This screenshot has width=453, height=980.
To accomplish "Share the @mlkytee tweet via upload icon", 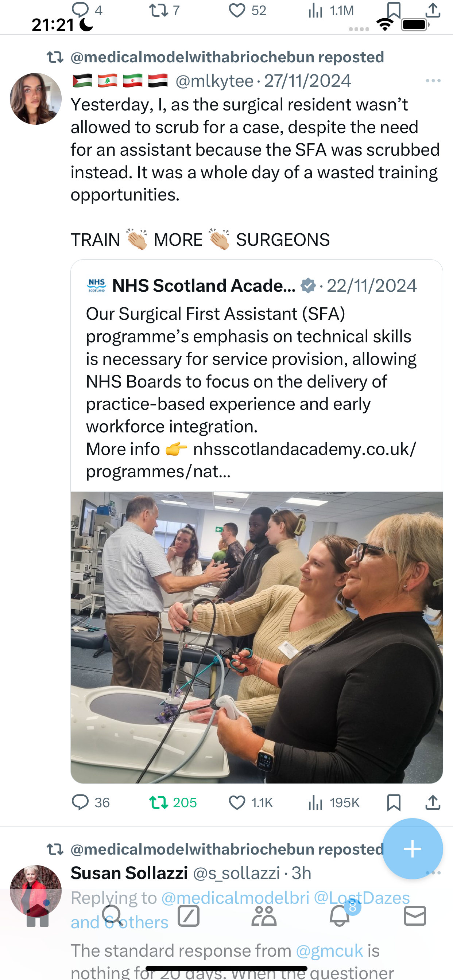I will (x=433, y=803).
